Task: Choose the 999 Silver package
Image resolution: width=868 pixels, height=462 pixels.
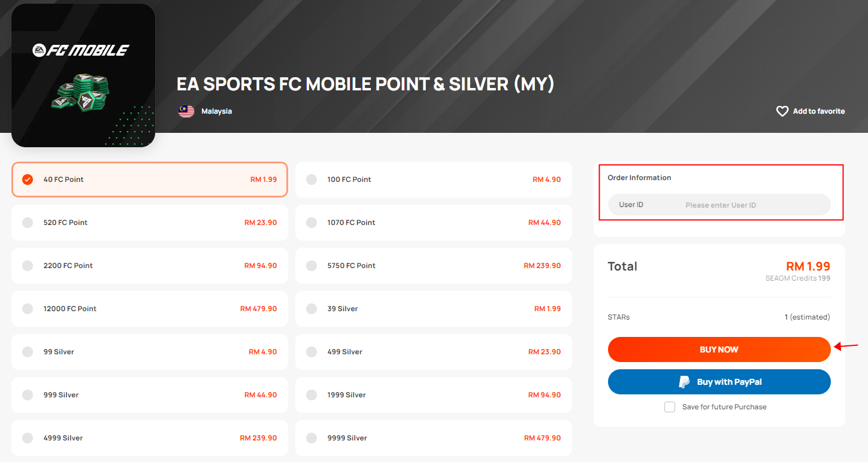Action: point(150,395)
